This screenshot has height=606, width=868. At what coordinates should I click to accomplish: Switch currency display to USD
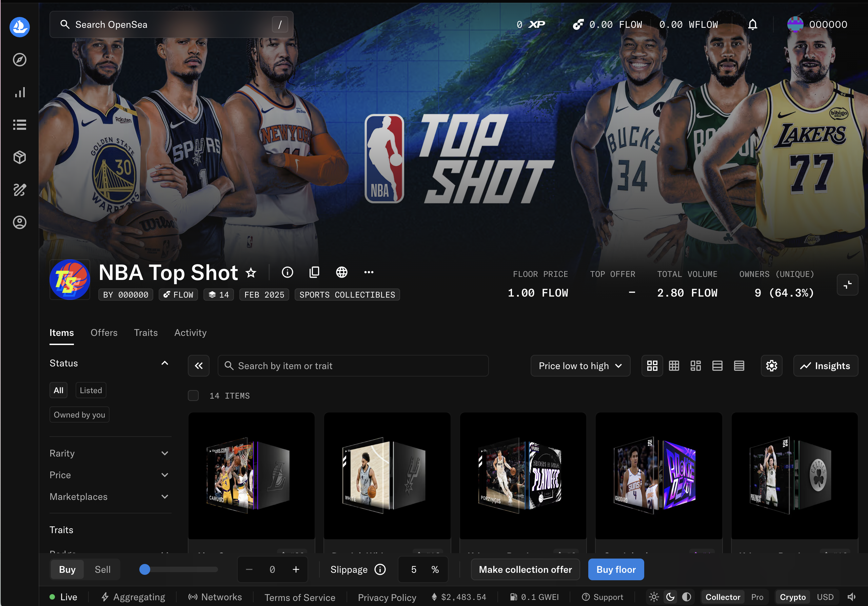(825, 597)
